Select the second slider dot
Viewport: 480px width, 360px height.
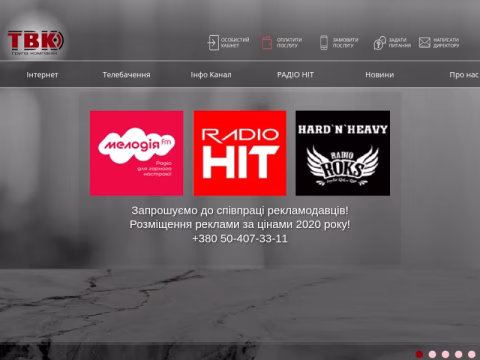pyautogui.click(x=432, y=354)
